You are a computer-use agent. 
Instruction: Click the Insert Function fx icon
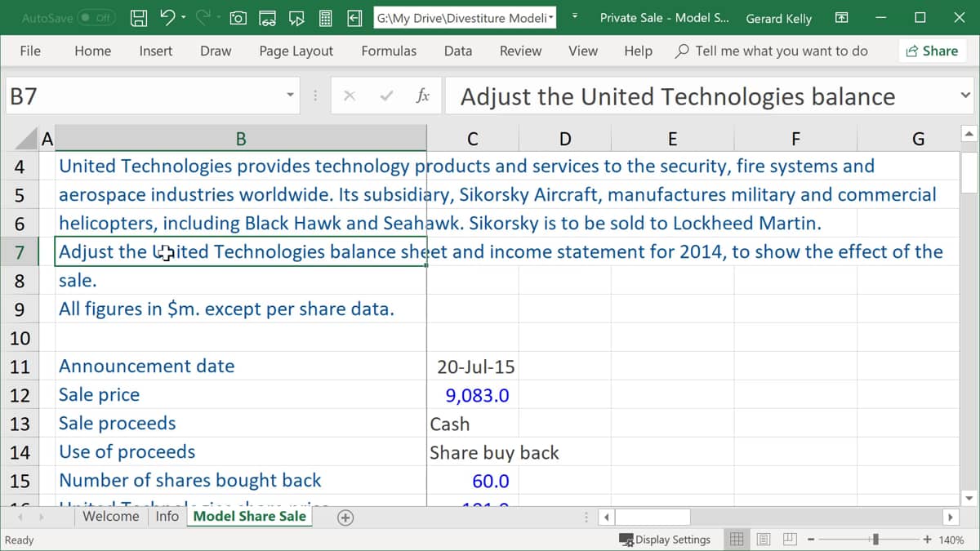click(x=422, y=96)
